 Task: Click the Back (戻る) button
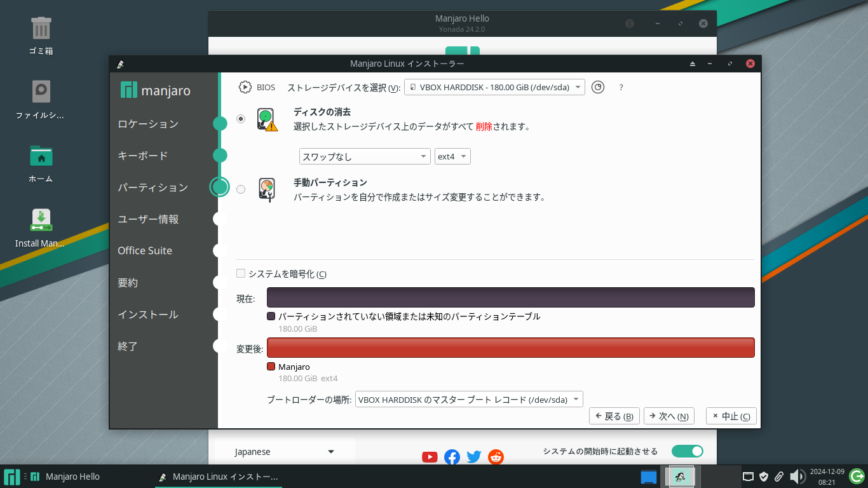[x=614, y=416]
